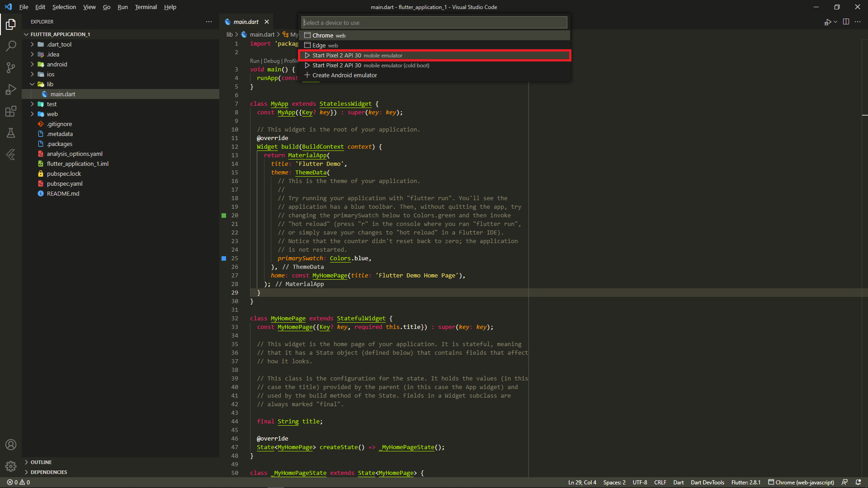Click Create Android emulator option
The height and width of the screenshot is (488, 868).
click(x=344, y=75)
